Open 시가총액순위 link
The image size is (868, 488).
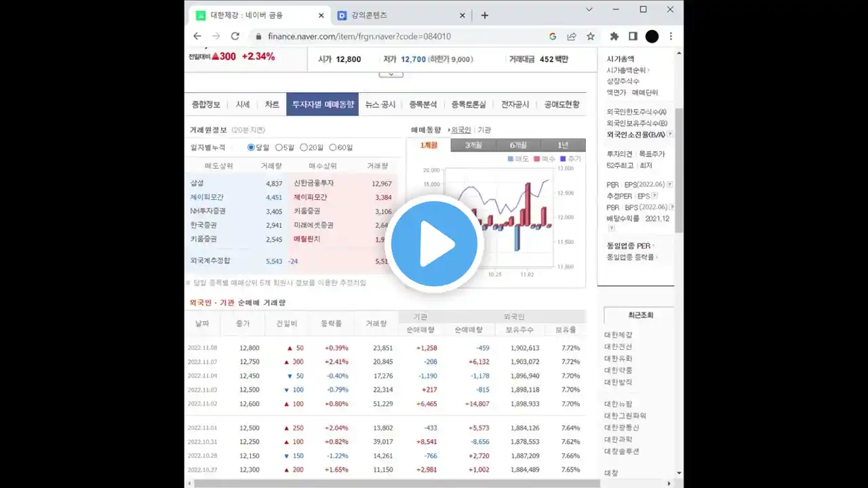click(x=627, y=70)
